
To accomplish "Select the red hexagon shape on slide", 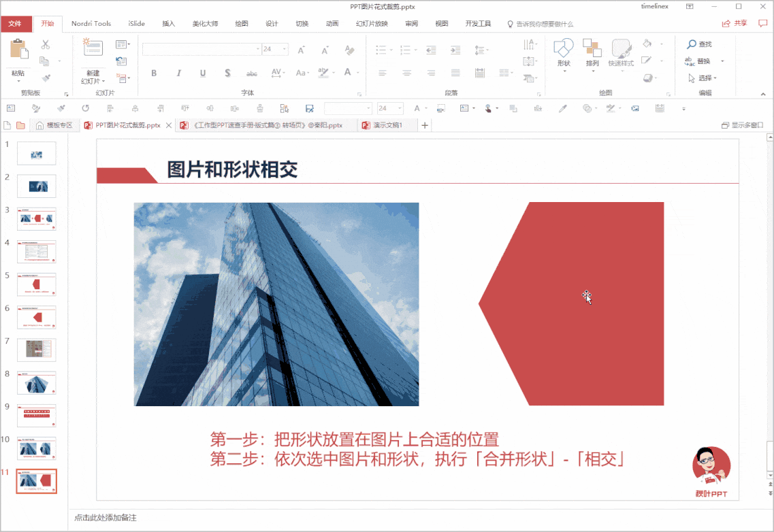I will [571, 303].
